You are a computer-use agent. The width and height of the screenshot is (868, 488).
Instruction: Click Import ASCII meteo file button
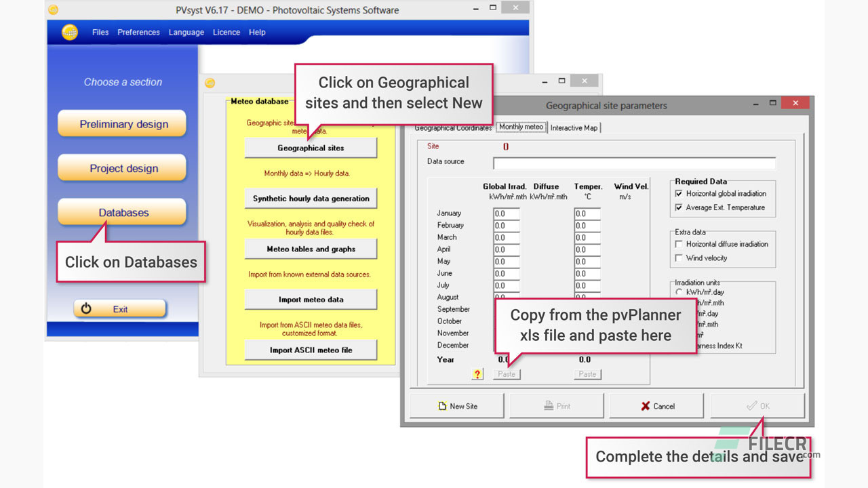pyautogui.click(x=311, y=350)
